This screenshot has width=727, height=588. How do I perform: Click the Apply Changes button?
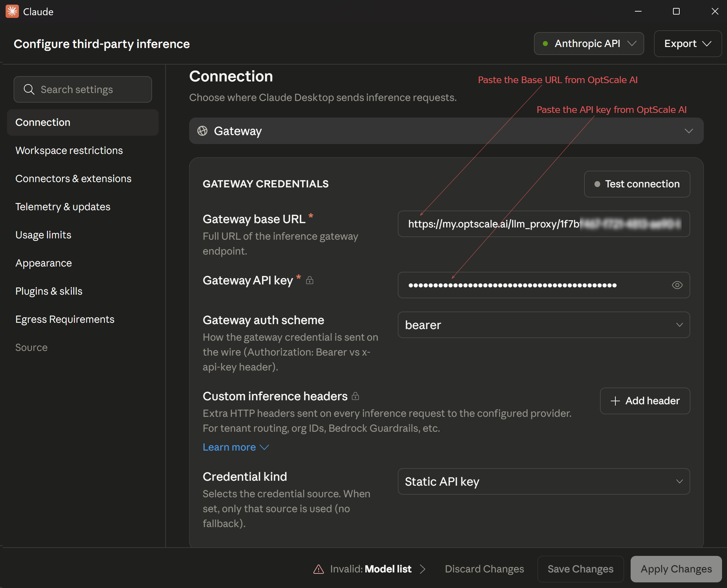click(676, 569)
